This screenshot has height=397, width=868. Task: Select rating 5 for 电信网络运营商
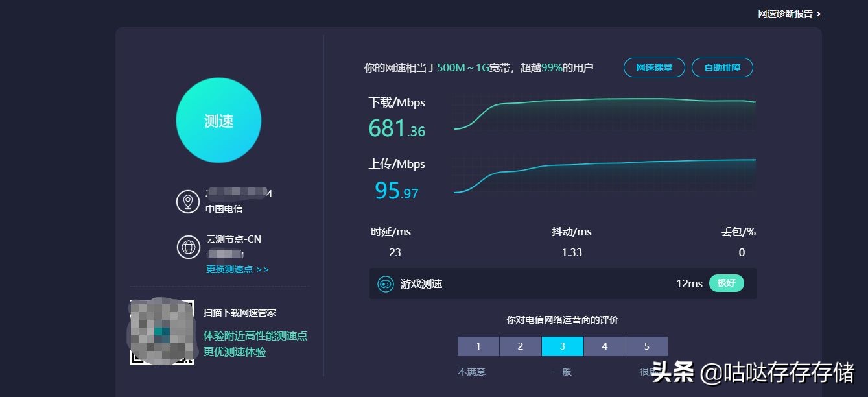(647, 346)
